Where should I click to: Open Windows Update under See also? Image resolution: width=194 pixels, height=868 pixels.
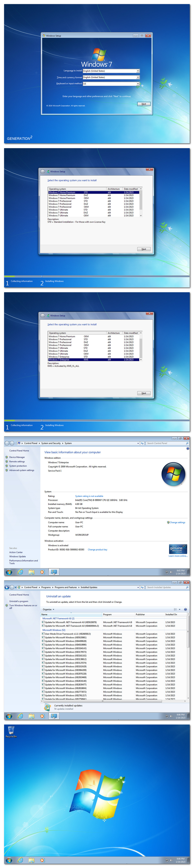tap(18, 557)
